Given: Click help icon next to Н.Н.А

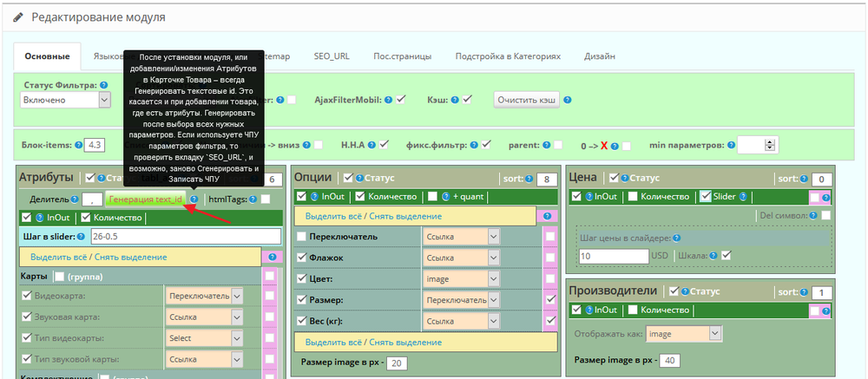Looking at the screenshot, I should 372,145.
